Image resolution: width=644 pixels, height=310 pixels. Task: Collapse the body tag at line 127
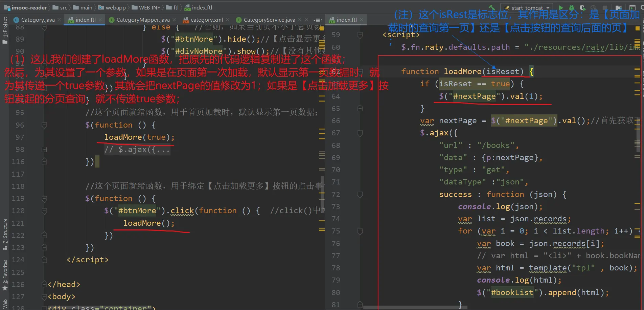click(44, 297)
